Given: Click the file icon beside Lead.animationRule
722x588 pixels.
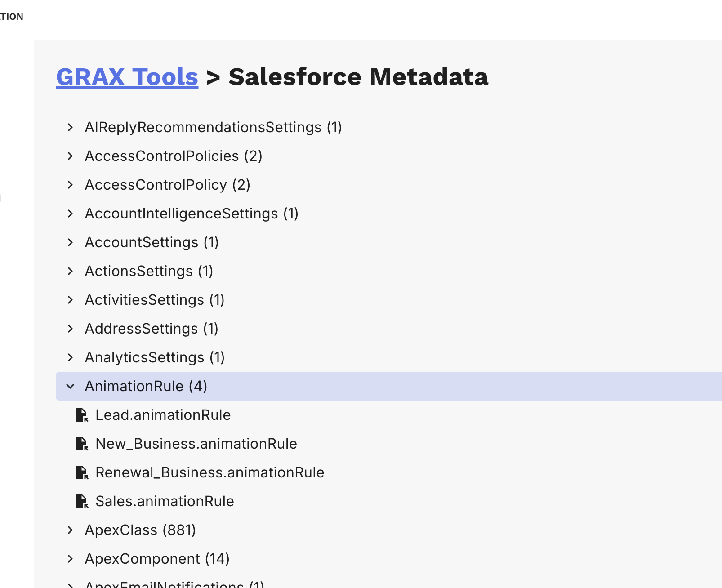Looking at the screenshot, I should [81, 415].
